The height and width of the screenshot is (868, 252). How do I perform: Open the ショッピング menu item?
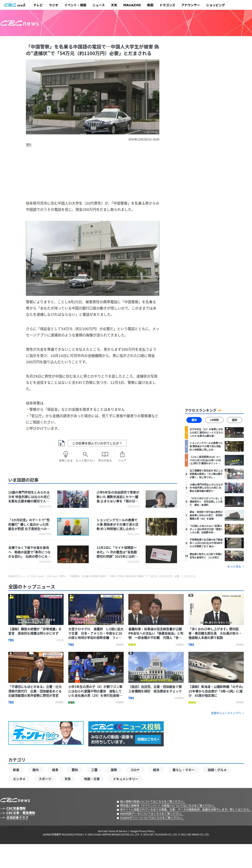[x=215, y=5]
